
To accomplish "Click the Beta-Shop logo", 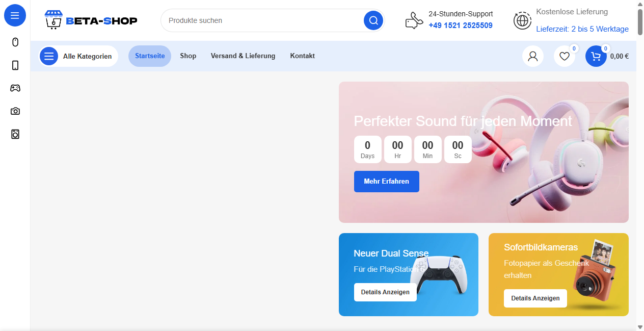I will click(x=91, y=20).
